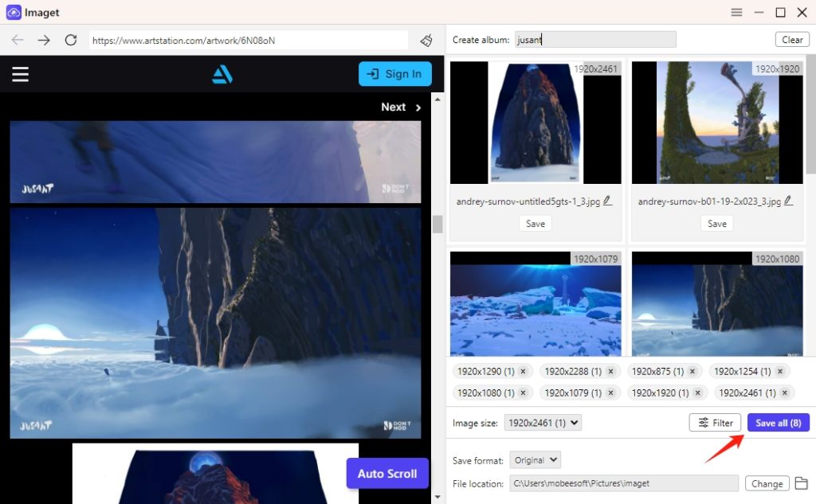Open the Filter options panel
The height and width of the screenshot is (504, 816).
[x=714, y=422]
